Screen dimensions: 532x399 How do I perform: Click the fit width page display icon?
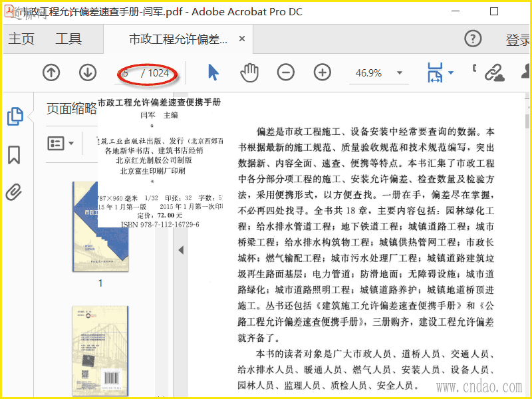pyautogui.click(x=435, y=72)
